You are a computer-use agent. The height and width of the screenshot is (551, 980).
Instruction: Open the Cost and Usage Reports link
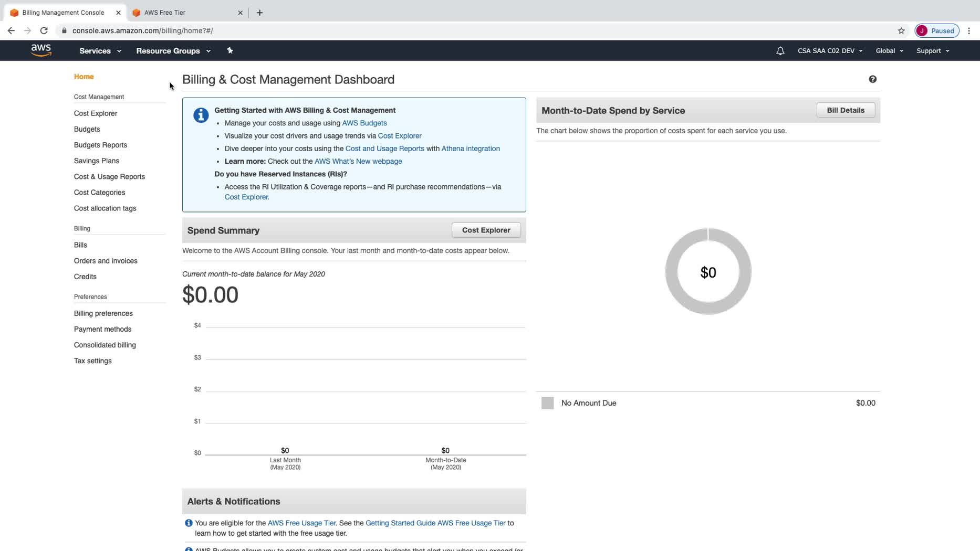click(384, 149)
